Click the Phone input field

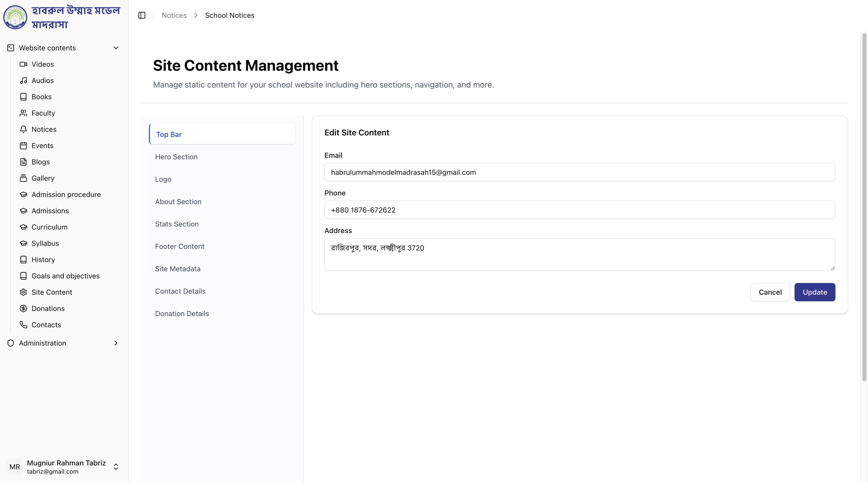click(580, 210)
